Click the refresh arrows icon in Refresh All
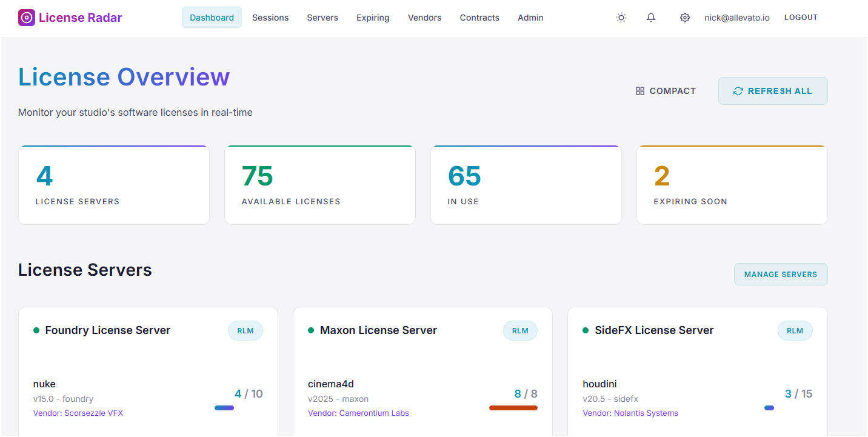Screen dimensions: 868x437 point(738,91)
